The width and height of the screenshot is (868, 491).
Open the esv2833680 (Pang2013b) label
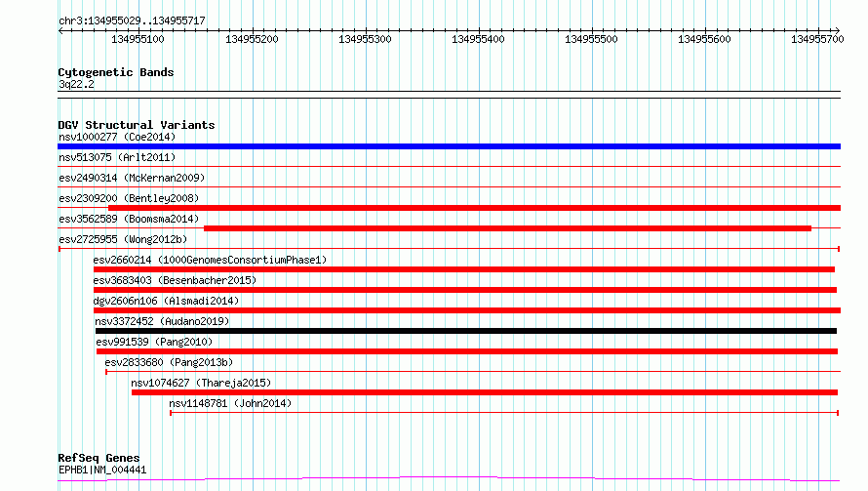[x=169, y=362]
